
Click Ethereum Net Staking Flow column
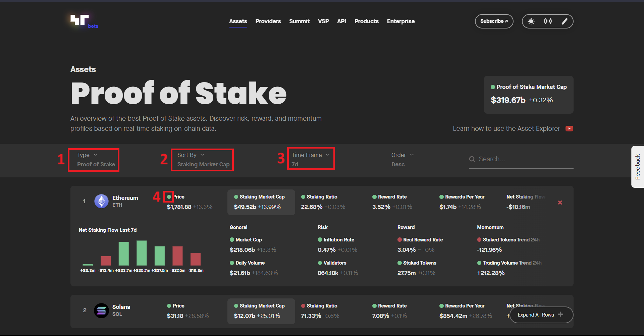pos(526,202)
